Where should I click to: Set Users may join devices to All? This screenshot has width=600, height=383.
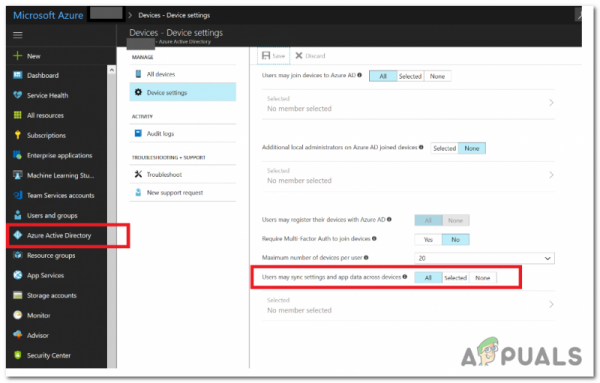pyautogui.click(x=383, y=76)
